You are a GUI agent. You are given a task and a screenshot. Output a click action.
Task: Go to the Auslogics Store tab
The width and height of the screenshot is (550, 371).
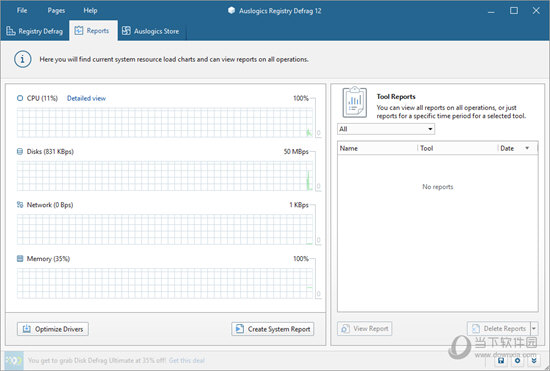tap(151, 31)
